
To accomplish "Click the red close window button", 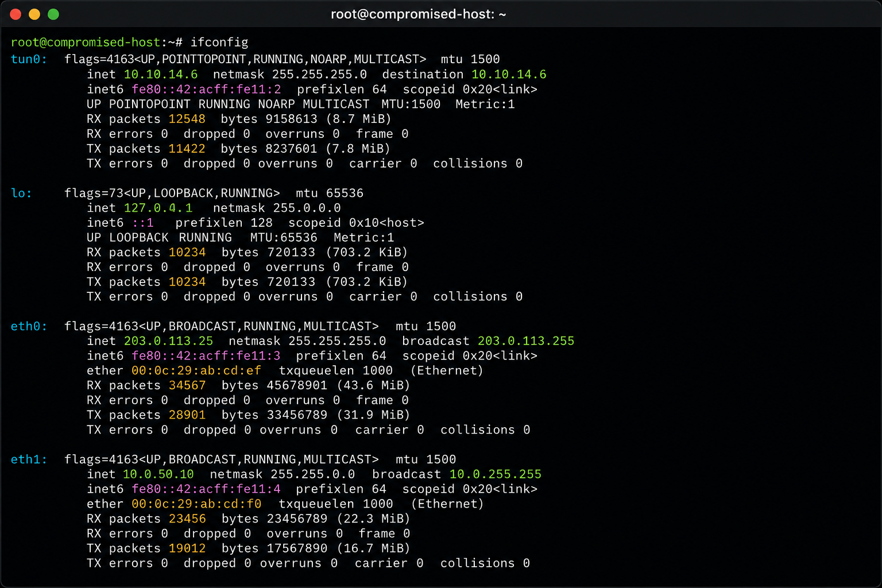I will [x=16, y=14].
